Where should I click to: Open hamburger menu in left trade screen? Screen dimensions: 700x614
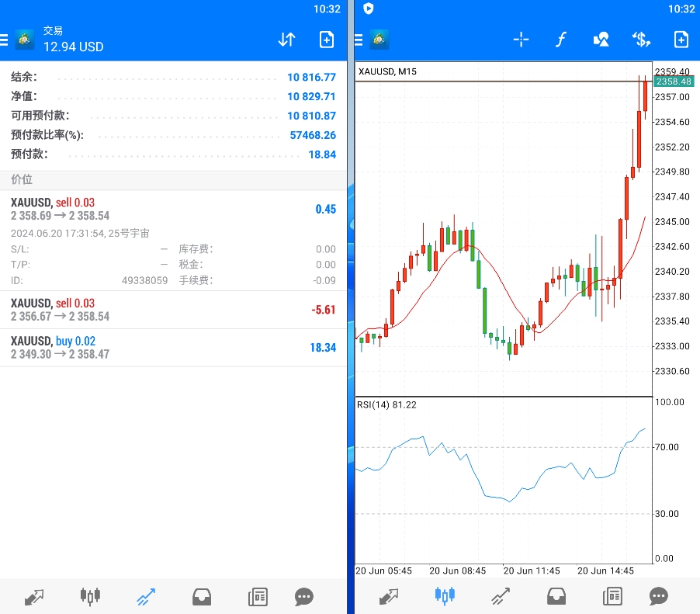pos(4,40)
